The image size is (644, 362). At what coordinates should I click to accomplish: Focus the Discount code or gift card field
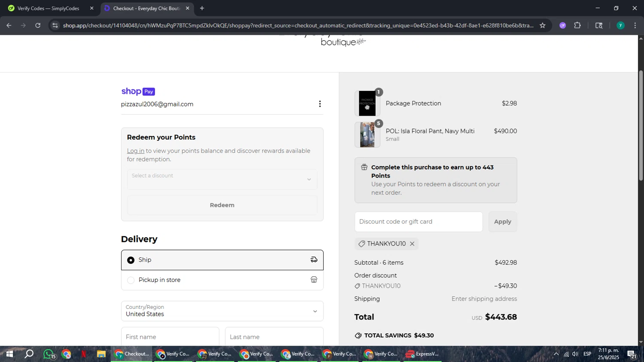coord(419,222)
